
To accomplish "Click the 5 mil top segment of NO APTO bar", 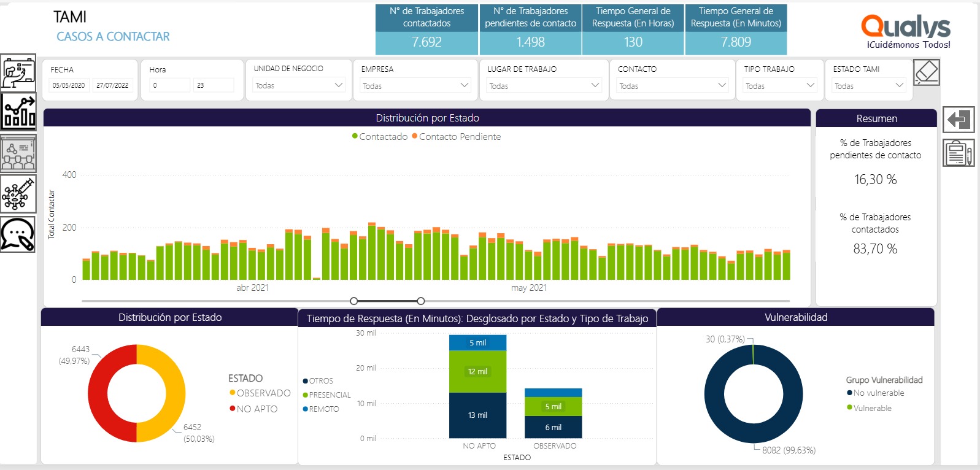I will (477, 343).
